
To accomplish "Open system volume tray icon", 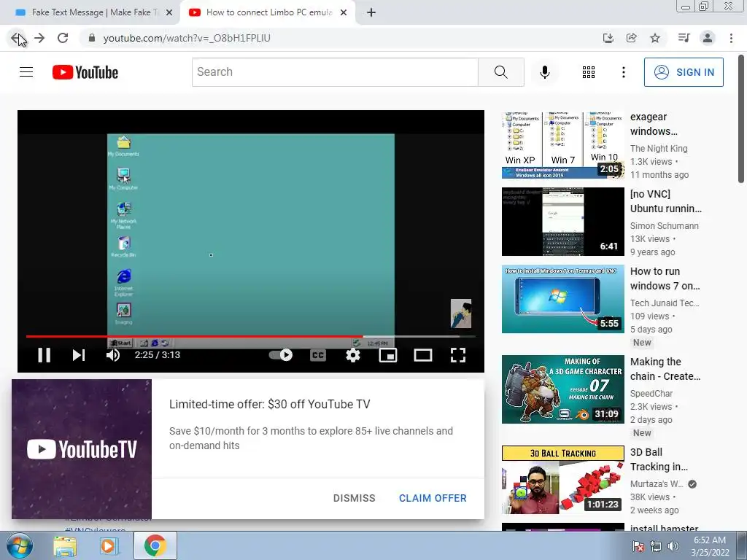I will [673, 546].
